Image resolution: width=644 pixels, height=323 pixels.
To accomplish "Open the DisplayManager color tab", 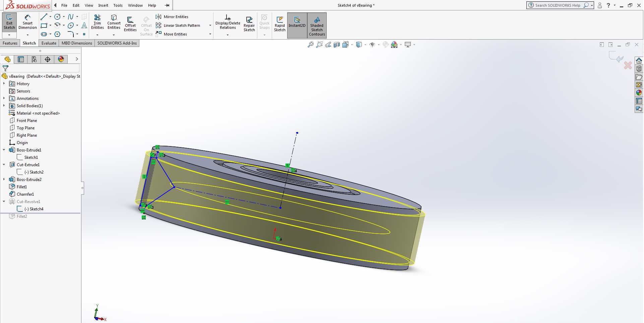I will [x=61, y=59].
